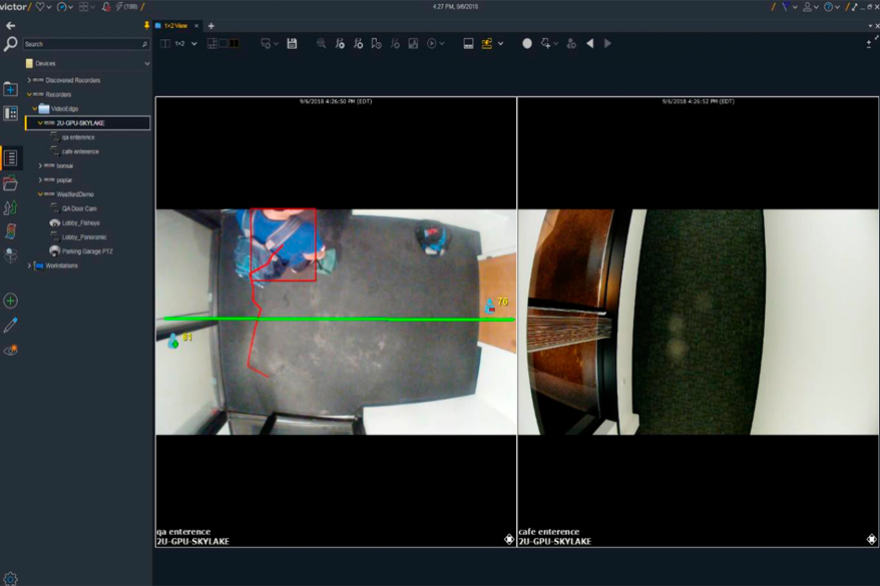Click the pencil edit icon in the left sidebar
This screenshot has width=880, height=586.
(x=10, y=322)
